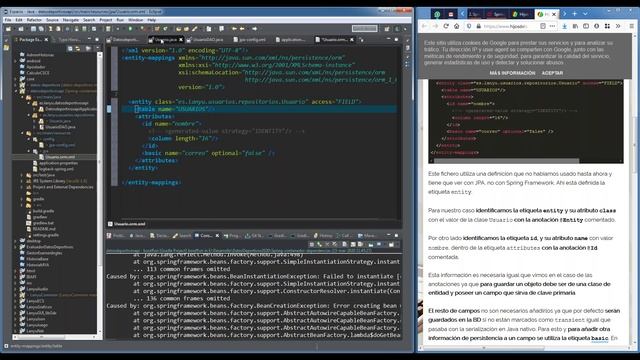
Task: Open the Help menu
Action: coord(151,20)
